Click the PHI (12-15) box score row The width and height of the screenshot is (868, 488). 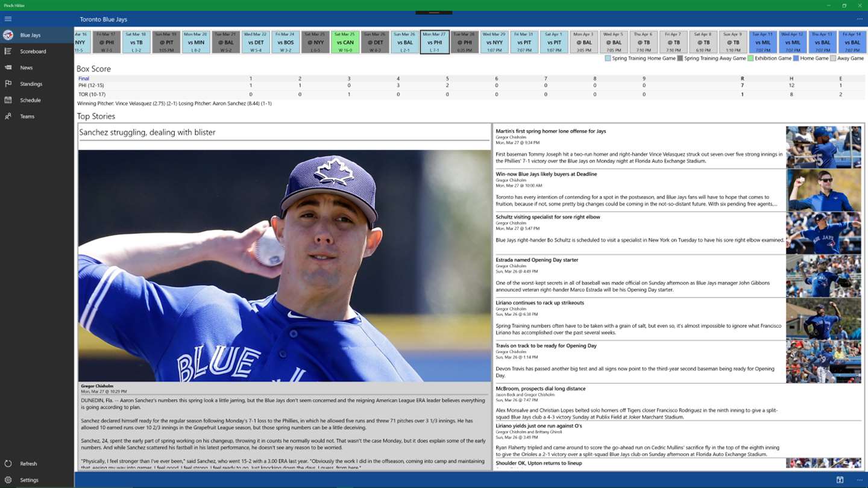[471, 86]
